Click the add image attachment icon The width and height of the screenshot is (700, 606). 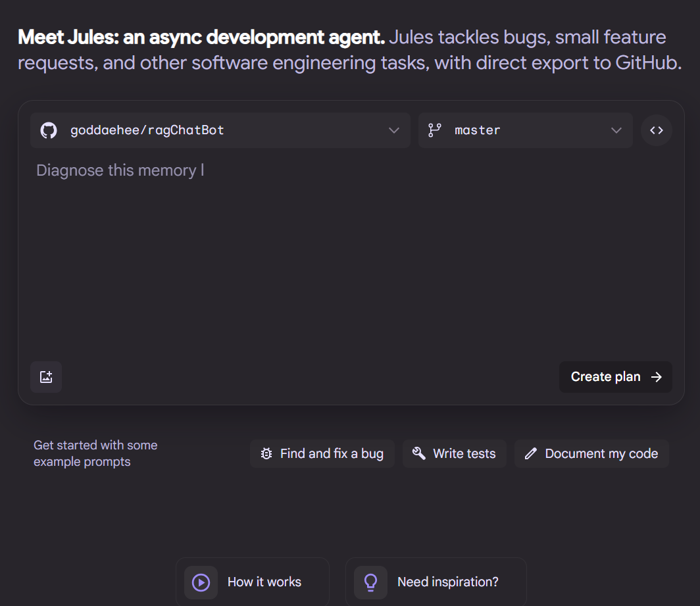46,377
